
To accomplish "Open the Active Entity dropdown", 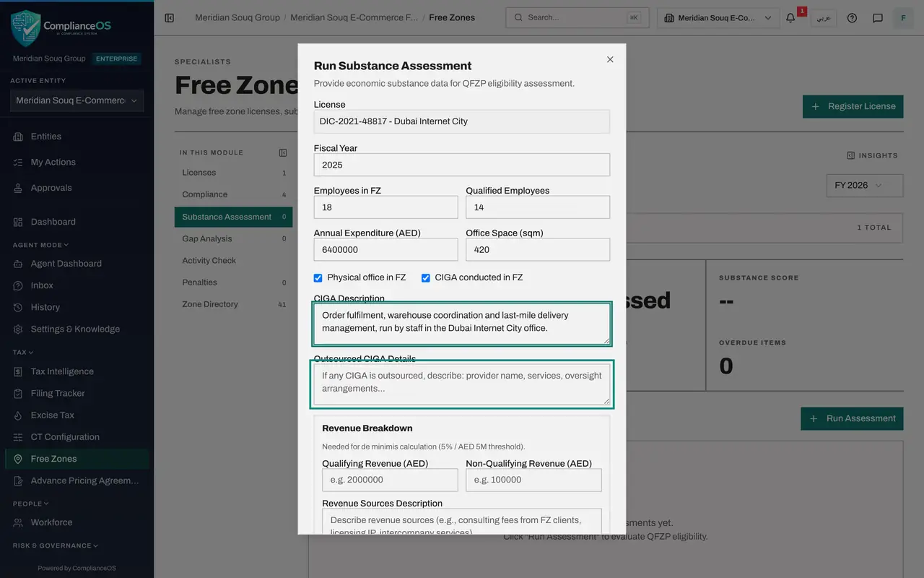I will pyautogui.click(x=77, y=100).
